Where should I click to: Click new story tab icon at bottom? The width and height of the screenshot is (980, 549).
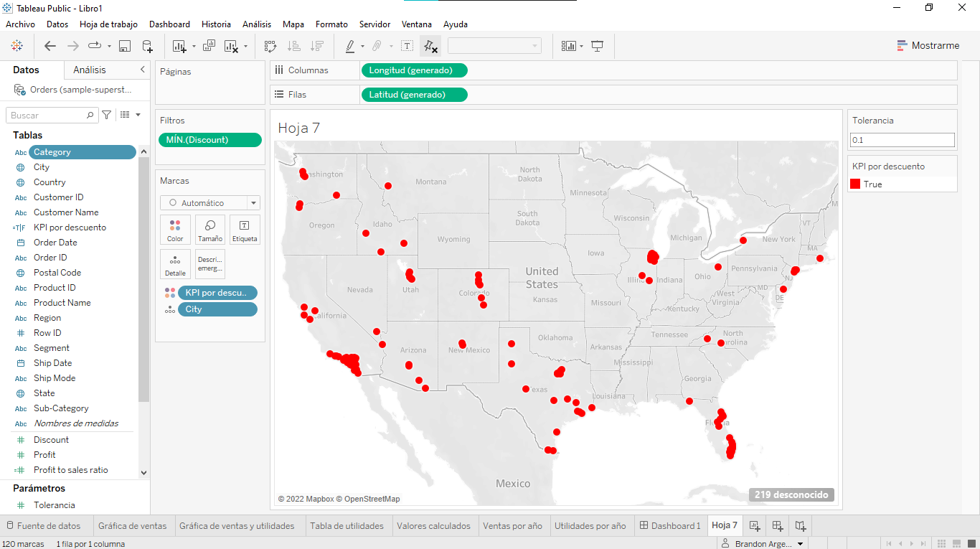coord(801,526)
